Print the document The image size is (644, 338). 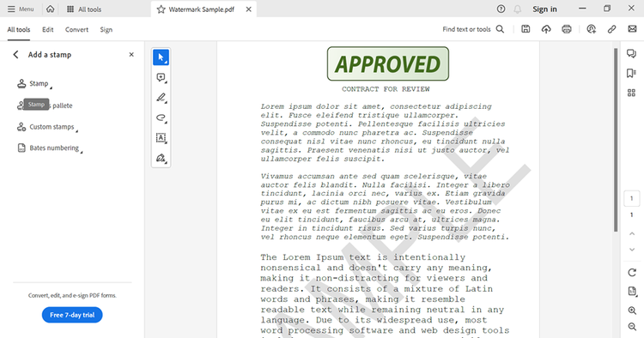click(567, 29)
